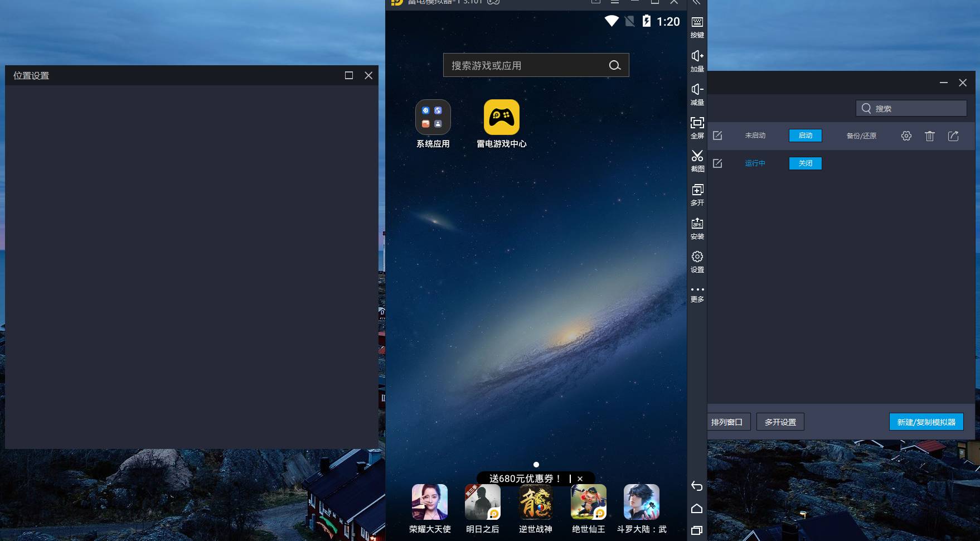The width and height of the screenshot is (980, 541).
Task: Open 荣耀大天使 game
Action: point(430,509)
